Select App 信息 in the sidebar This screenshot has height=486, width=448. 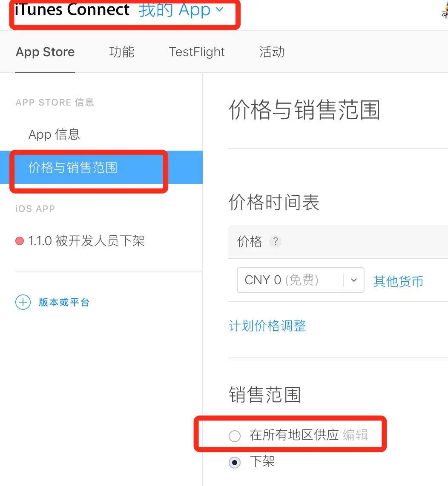coord(54,134)
